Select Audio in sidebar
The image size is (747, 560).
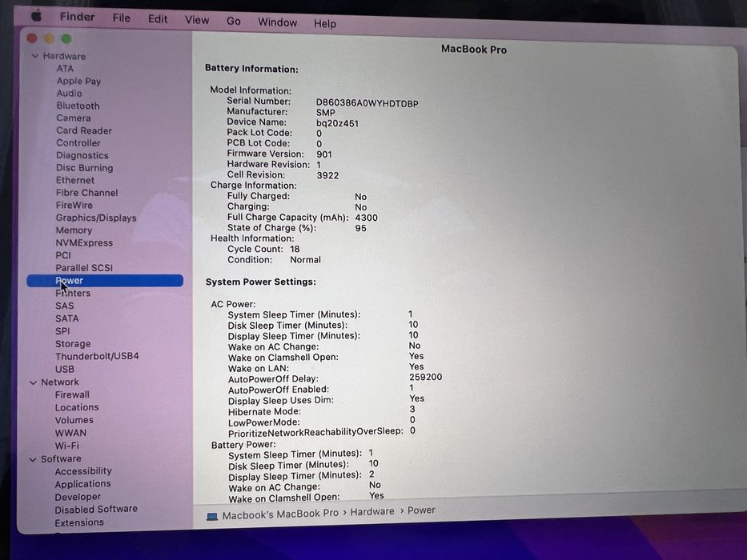69,94
